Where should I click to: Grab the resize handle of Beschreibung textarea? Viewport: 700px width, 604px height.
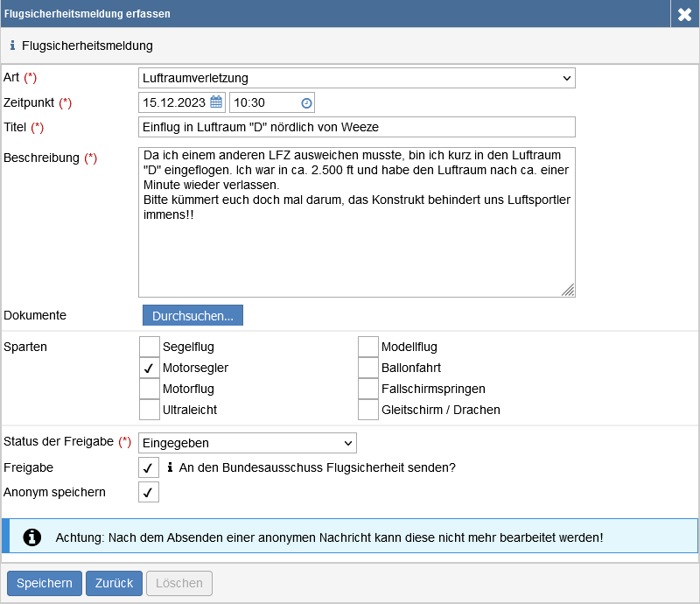point(568,290)
